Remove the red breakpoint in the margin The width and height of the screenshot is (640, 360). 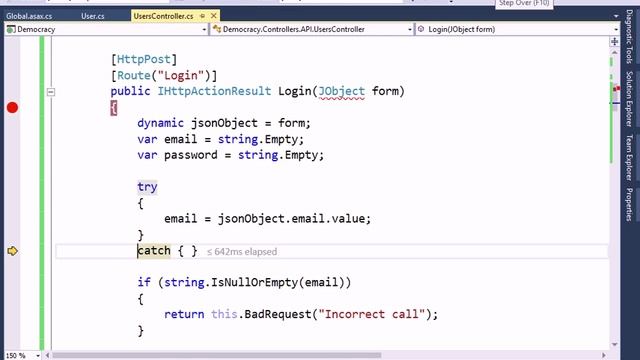(x=12, y=108)
